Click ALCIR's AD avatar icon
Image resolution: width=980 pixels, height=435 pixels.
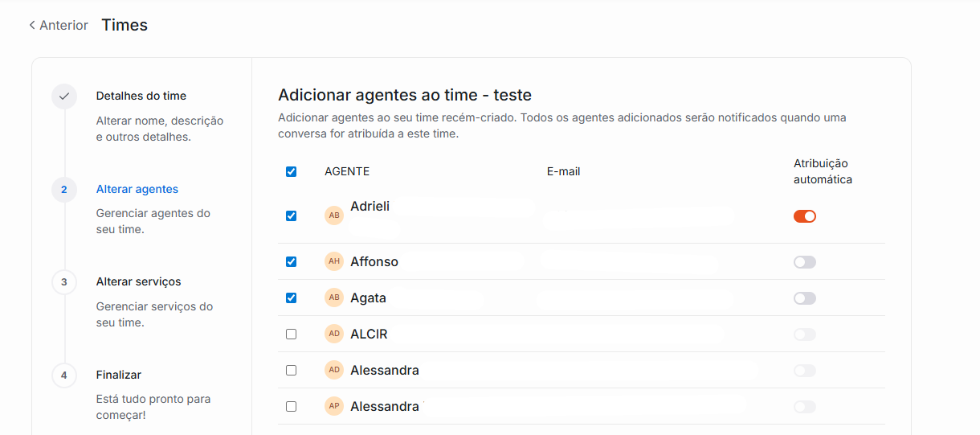(x=334, y=334)
